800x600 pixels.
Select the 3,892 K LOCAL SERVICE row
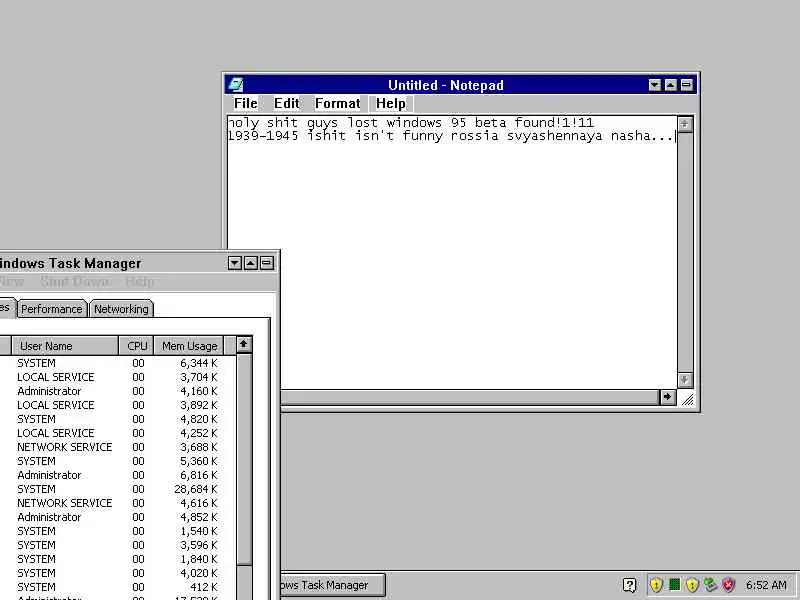pos(118,405)
